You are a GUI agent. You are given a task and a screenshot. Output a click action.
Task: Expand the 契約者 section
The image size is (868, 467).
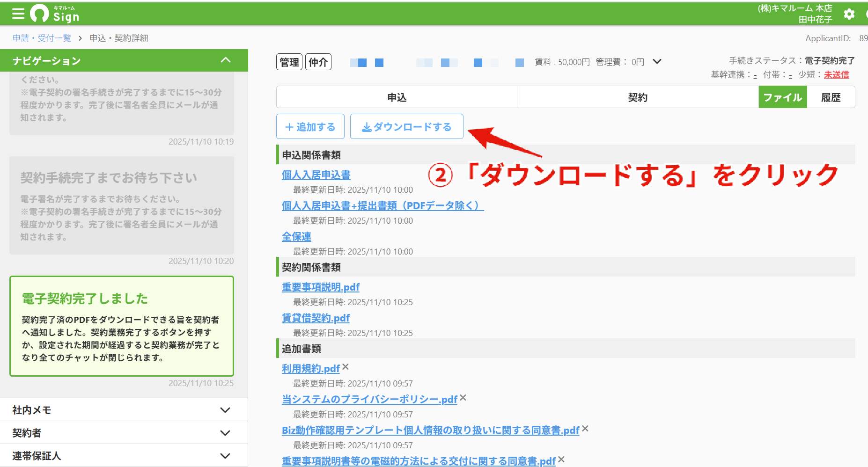(124, 433)
